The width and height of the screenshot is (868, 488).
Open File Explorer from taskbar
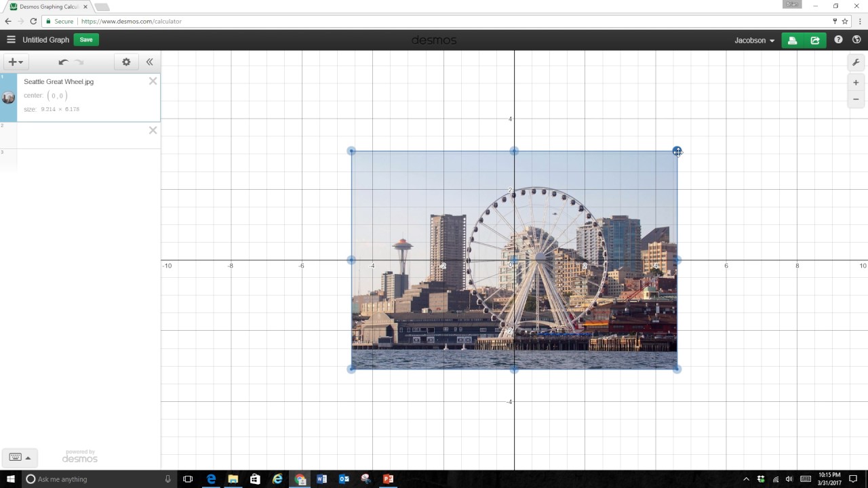(233, 479)
